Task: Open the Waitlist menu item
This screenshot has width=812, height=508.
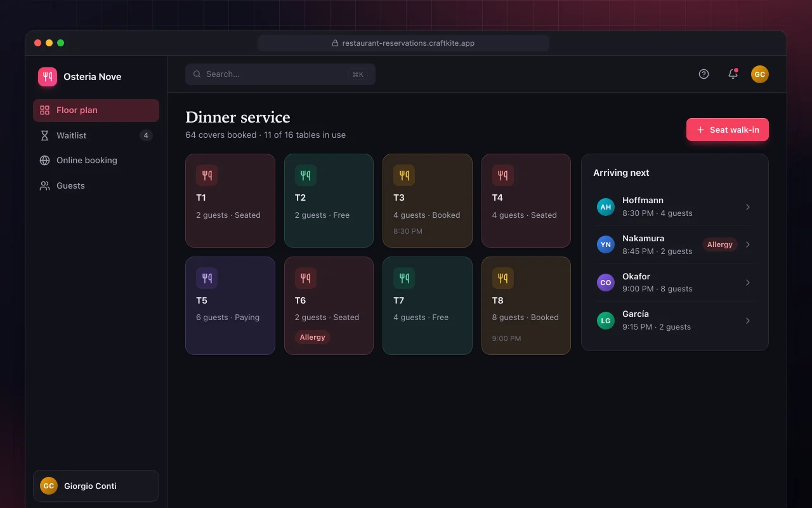Action: point(96,135)
